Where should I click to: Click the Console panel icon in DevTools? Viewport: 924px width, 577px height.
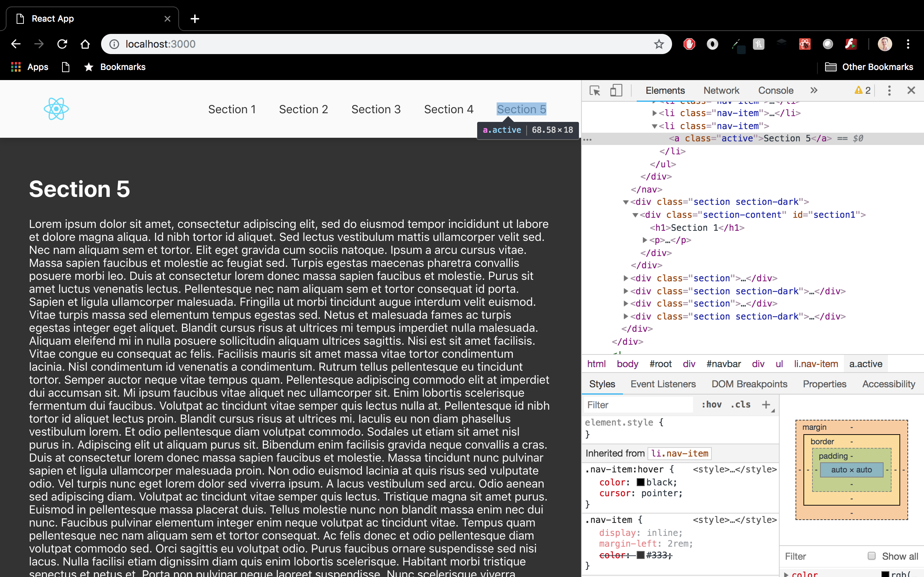pyautogui.click(x=775, y=90)
